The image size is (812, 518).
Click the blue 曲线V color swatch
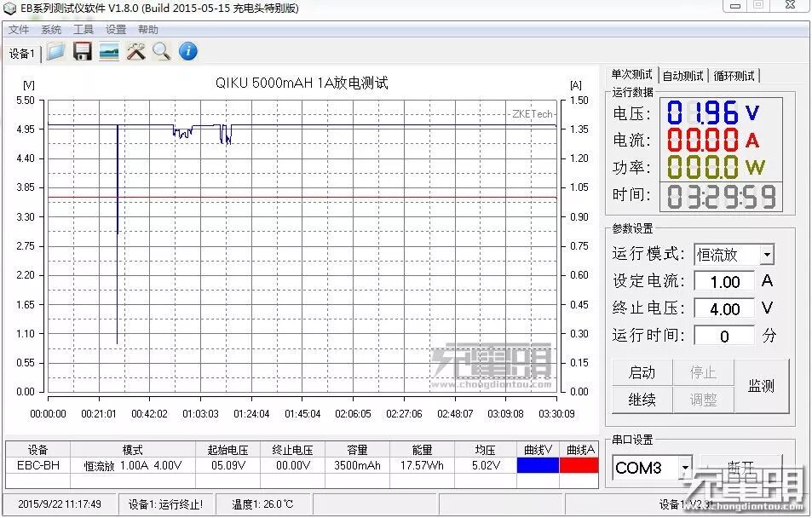click(x=538, y=465)
